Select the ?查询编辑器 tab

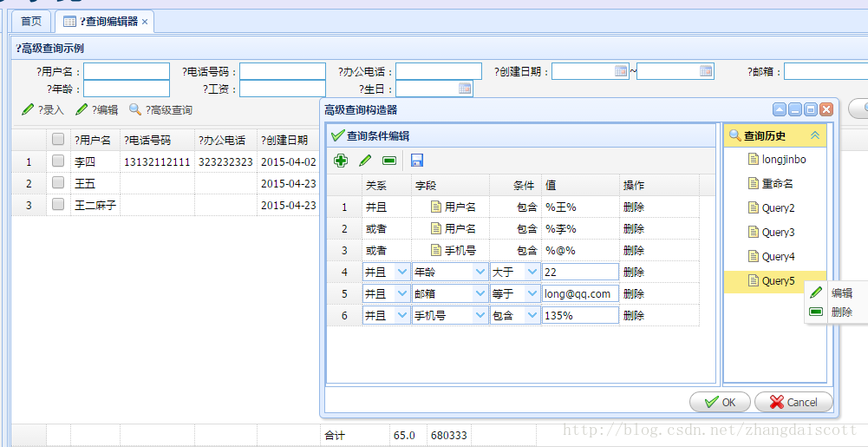point(105,22)
